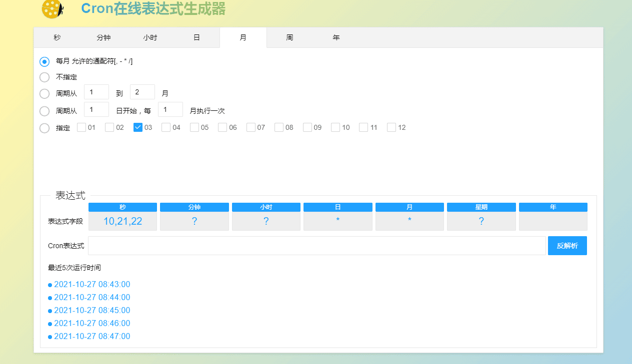Open the 2021-10-27 08:43:00 run time entry

(x=92, y=285)
